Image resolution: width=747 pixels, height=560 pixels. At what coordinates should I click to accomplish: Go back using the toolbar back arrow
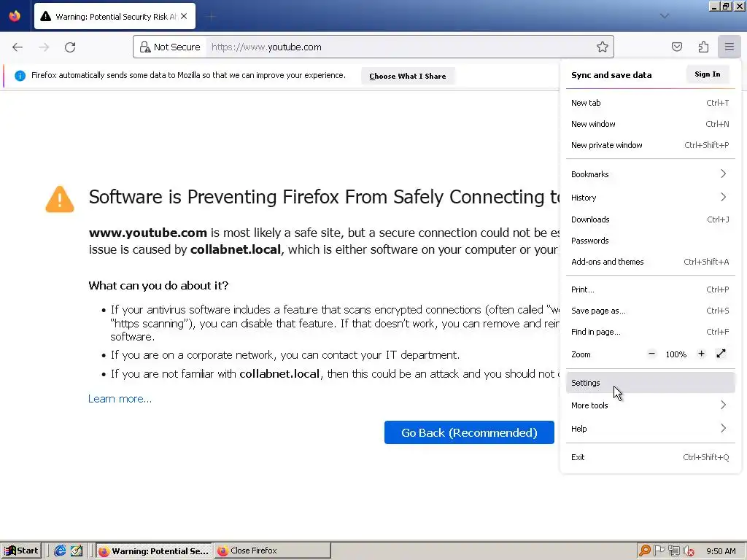coord(18,47)
